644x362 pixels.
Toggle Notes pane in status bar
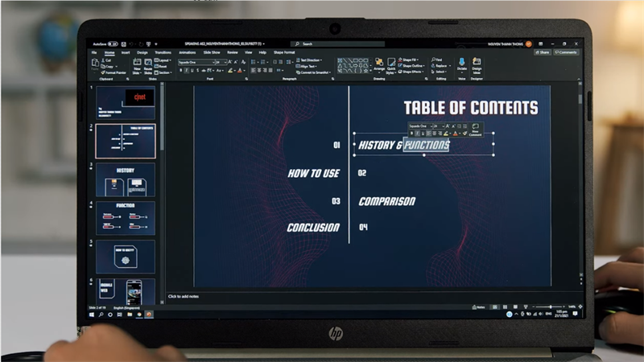[478, 307]
